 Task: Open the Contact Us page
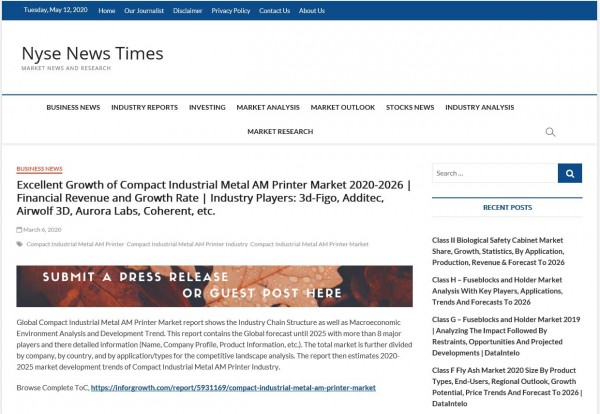coord(274,10)
